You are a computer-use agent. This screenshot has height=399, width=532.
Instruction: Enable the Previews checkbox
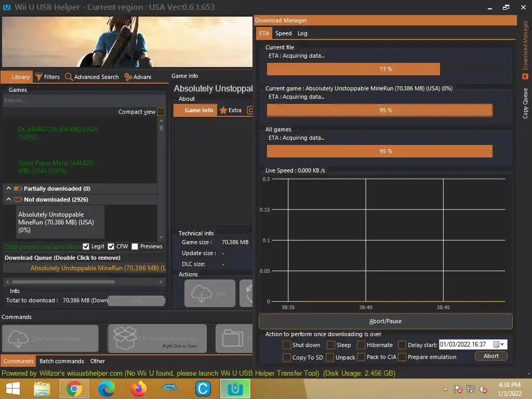pyautogui.click(x=135, y=247)
